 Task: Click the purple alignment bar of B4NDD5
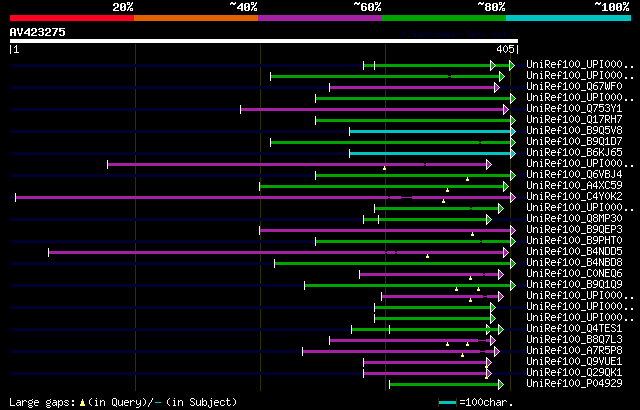276,253
